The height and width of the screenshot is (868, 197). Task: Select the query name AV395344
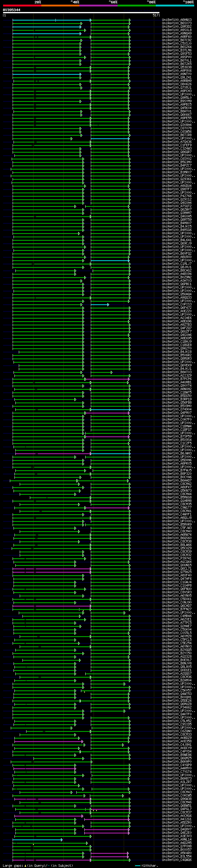point(11,10)
